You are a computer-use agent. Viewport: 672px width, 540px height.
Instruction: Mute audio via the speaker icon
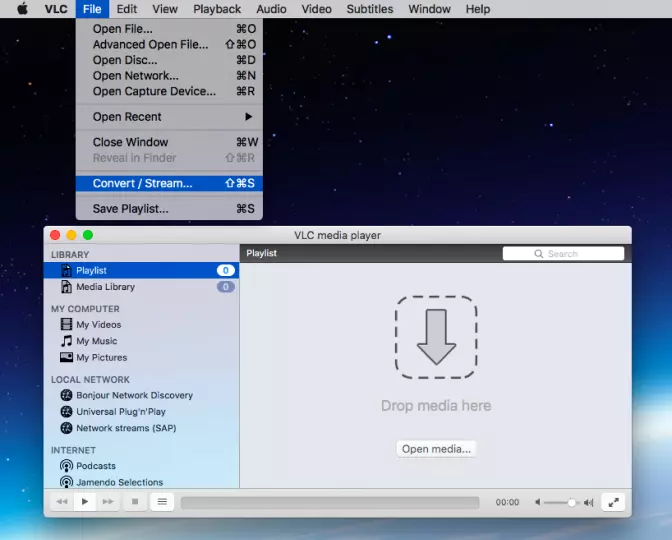click(x=538, y=502)
